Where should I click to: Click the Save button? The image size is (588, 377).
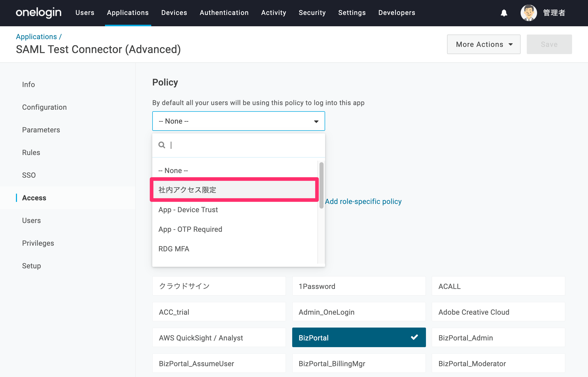pyautogui.click(x=549, y=44)
